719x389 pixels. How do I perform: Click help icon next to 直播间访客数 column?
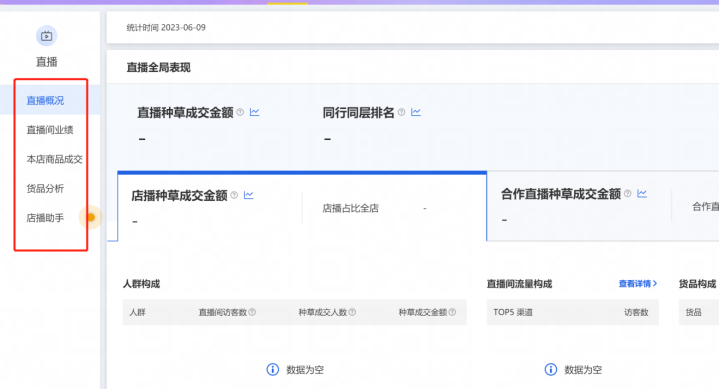click(x=252, y=312)
